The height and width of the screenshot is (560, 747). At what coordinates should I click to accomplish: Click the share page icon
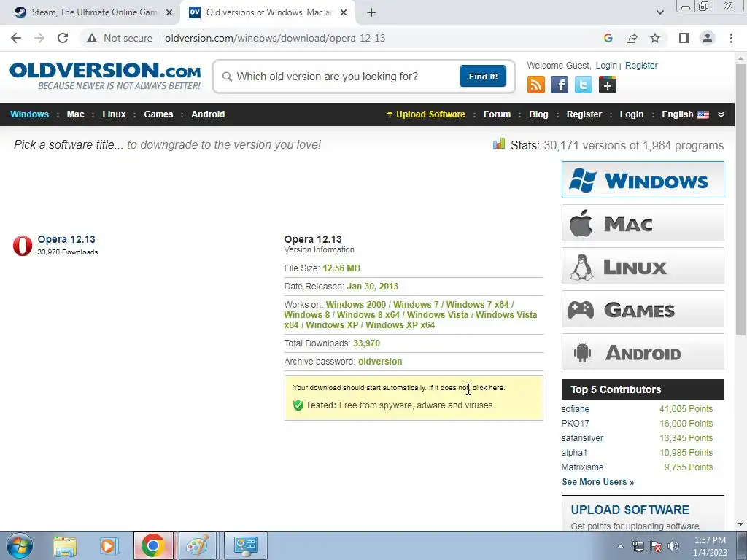(x=632, y=38)
